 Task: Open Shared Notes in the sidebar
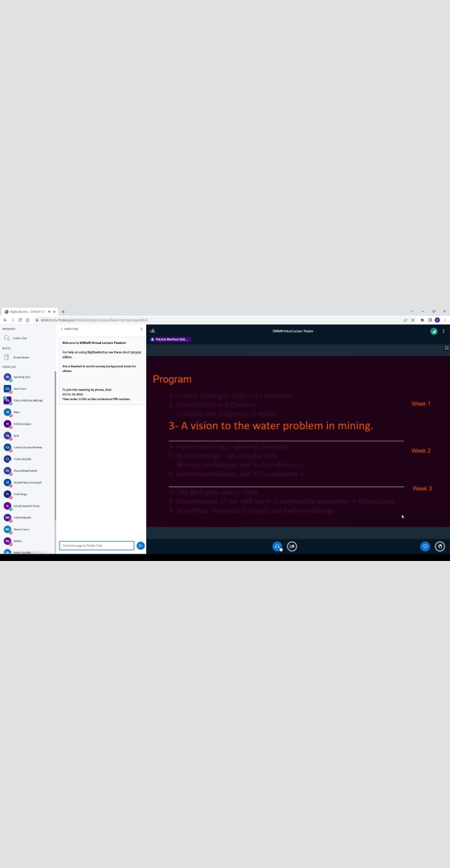tap(27, 357)
